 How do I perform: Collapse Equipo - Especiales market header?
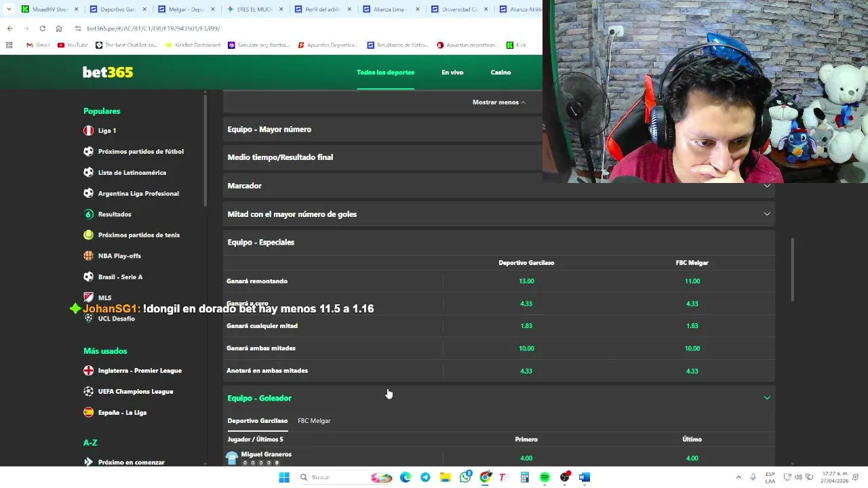499,242
